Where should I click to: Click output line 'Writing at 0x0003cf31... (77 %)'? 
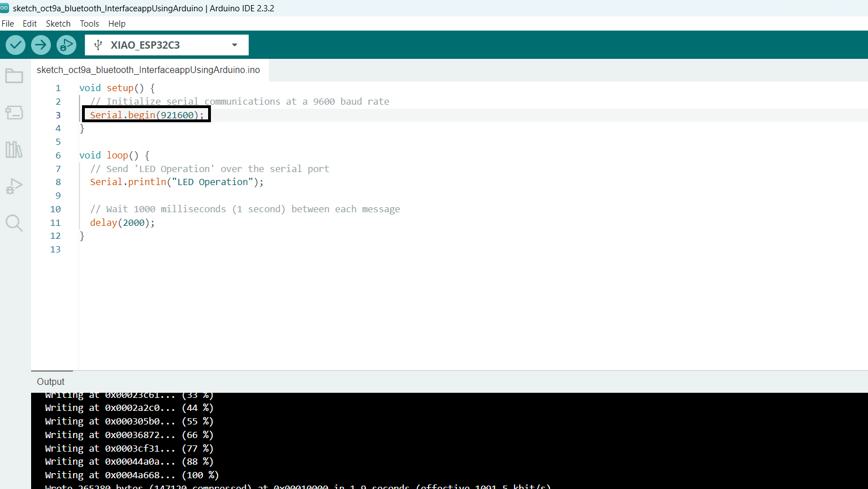(x=129, y=448)
